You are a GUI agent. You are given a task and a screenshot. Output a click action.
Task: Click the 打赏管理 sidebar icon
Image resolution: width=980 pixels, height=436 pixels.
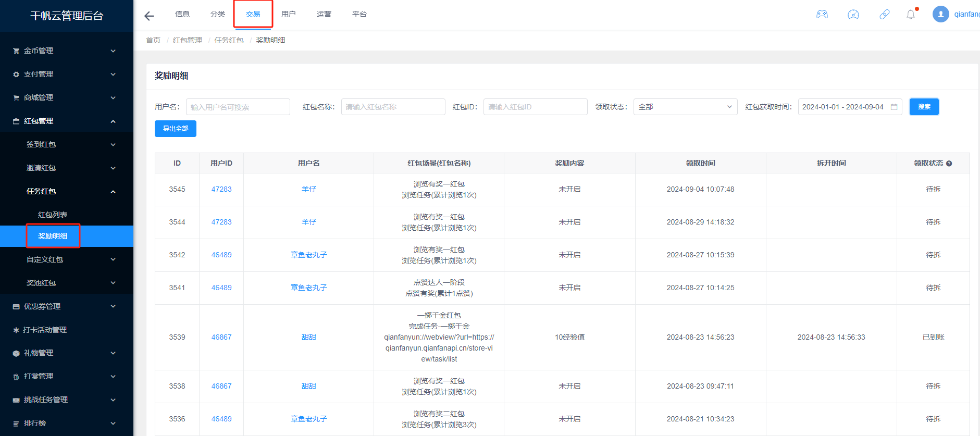pyautogui.click(x=16, y=377)
